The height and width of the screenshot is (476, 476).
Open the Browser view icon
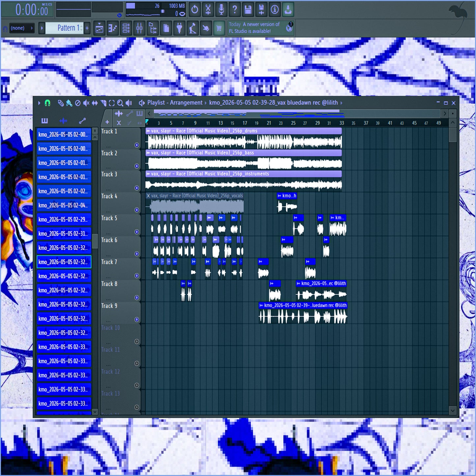[153, 28]
